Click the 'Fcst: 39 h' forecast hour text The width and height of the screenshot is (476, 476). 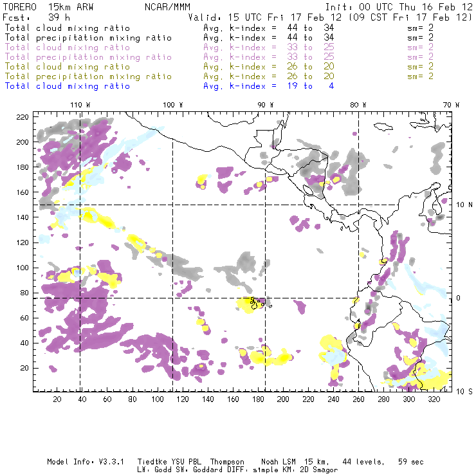[37, 17]
